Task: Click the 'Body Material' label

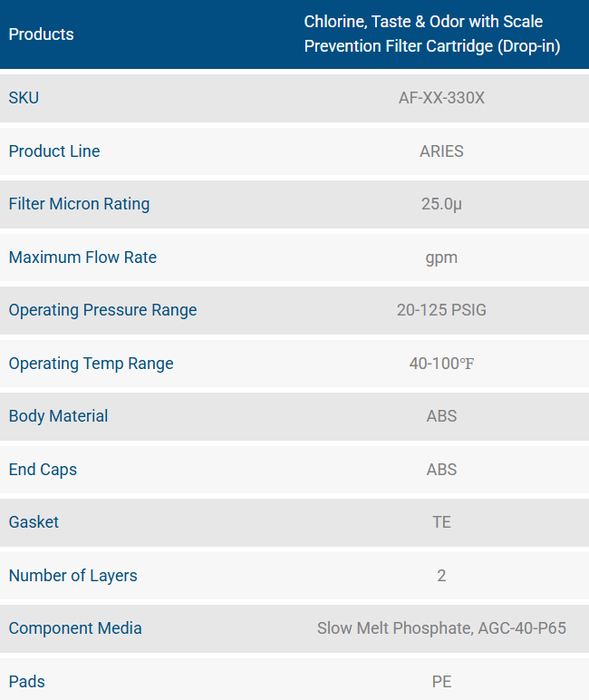Action: (x=59, y=416)
